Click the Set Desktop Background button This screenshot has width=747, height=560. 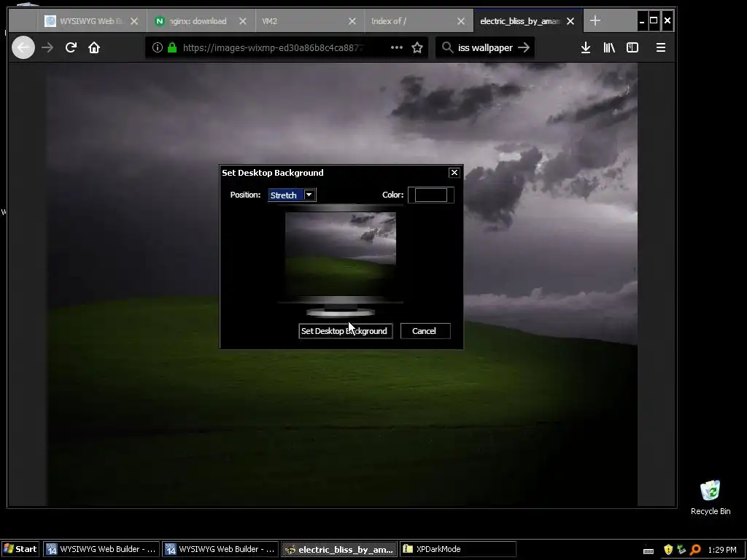[345, 331]
